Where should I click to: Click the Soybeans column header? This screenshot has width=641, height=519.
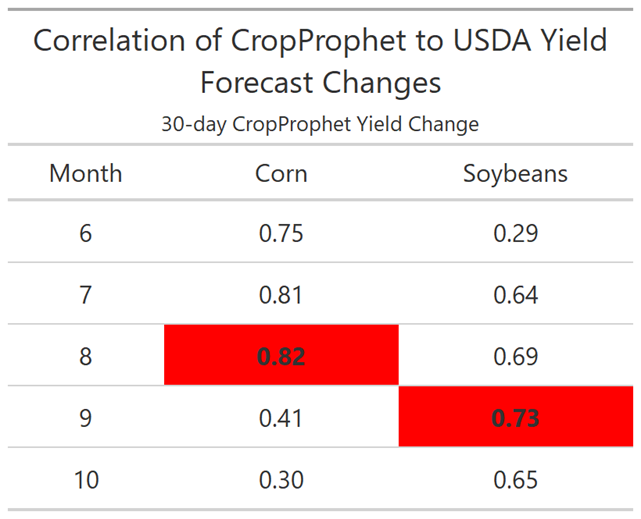click(x=515, y=174)
